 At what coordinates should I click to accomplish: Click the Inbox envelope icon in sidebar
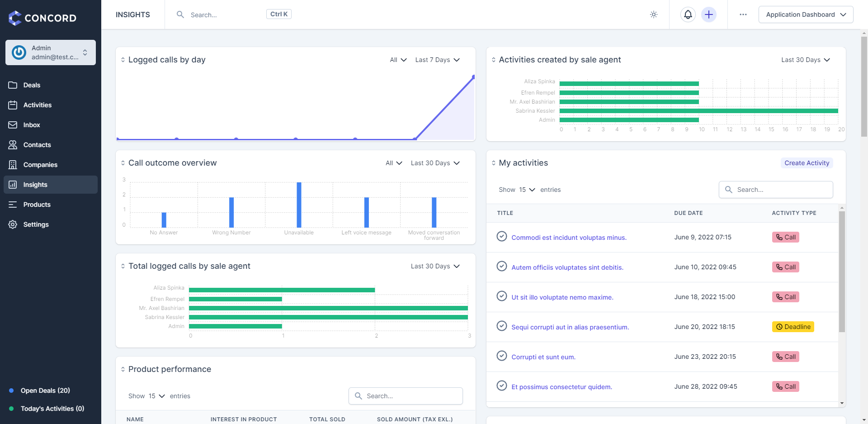tap(13, 125)
